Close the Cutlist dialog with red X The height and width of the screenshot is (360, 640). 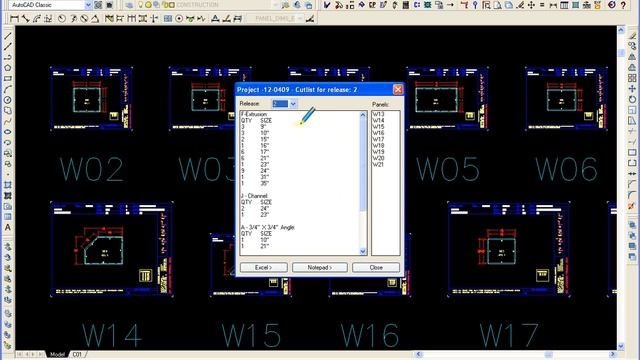point(398,89)
